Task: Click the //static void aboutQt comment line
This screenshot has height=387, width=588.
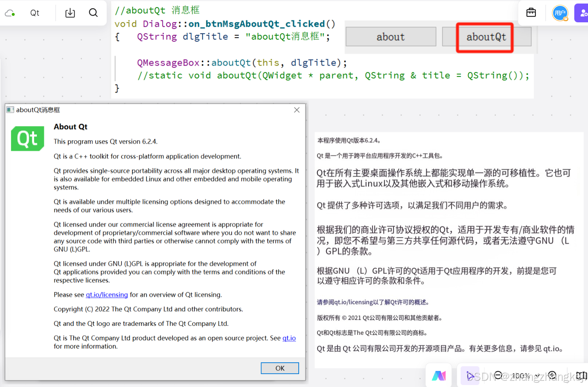Action: (333, 76)
